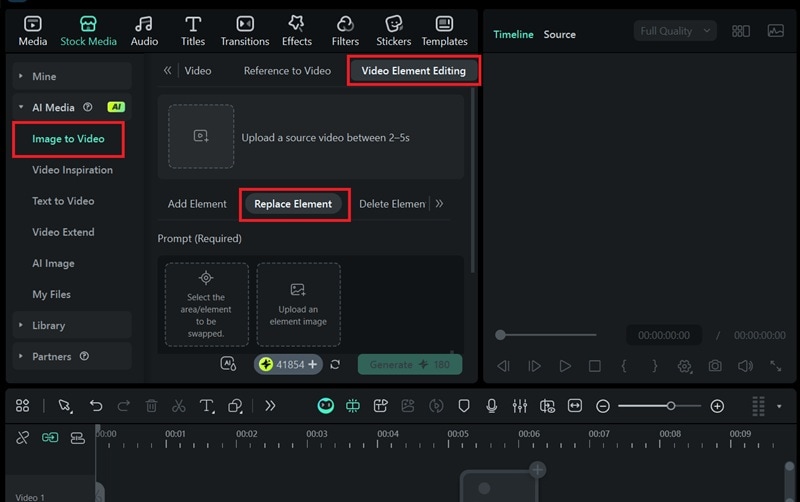Click the AI prompt assistant icon
Viewport: 800px width, 502px height.
[x=228, y=364]
